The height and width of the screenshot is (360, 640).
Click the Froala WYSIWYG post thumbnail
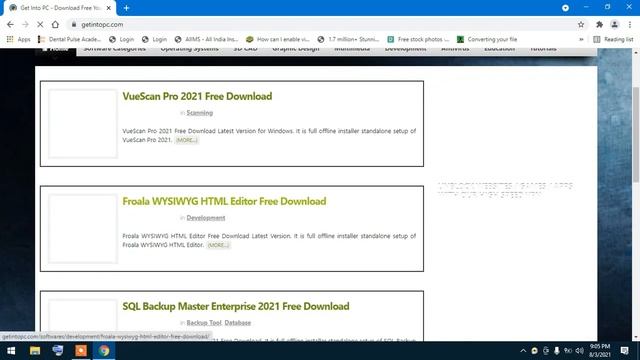tap(83, 229)
